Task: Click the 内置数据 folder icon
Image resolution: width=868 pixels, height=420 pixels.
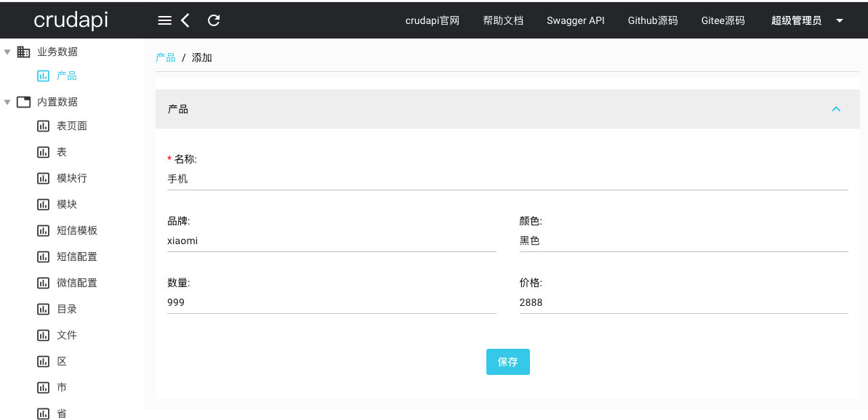Action: [22, 102]
